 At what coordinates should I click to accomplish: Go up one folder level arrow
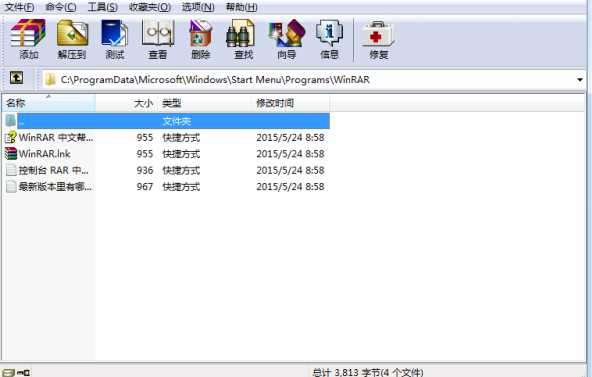tap(16, 78)
